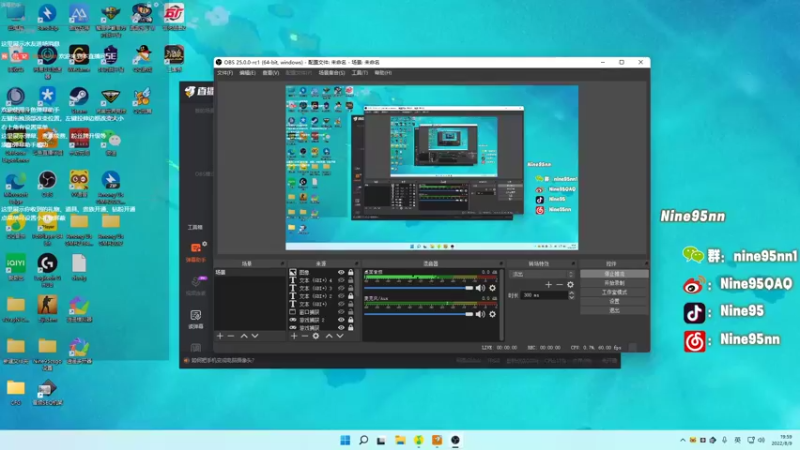Pop out the Sources dock panel
Viewport: 800px width, 450px height.
[x=356, y=263]
